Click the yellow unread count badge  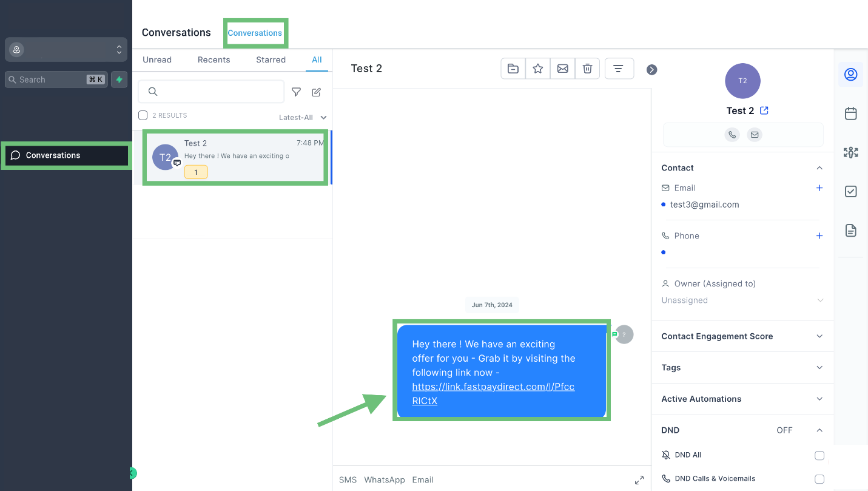[196, 172]
